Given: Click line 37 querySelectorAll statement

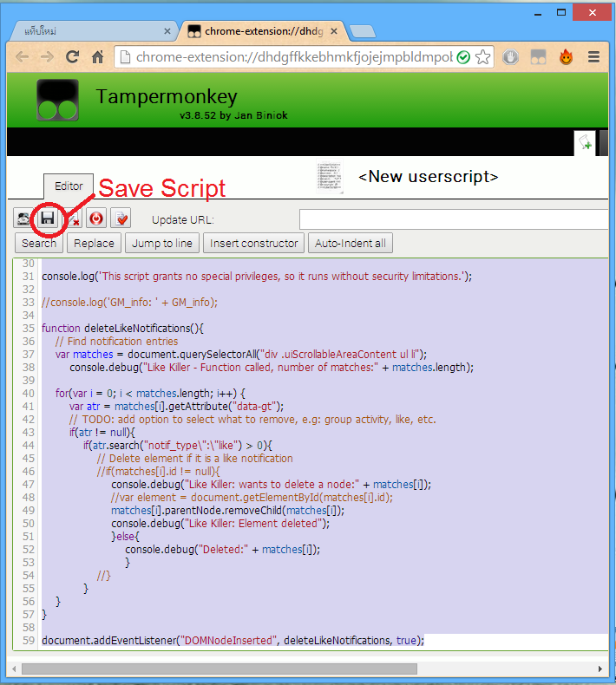Looking at the screenshot, I should click(x=241, y=355).
